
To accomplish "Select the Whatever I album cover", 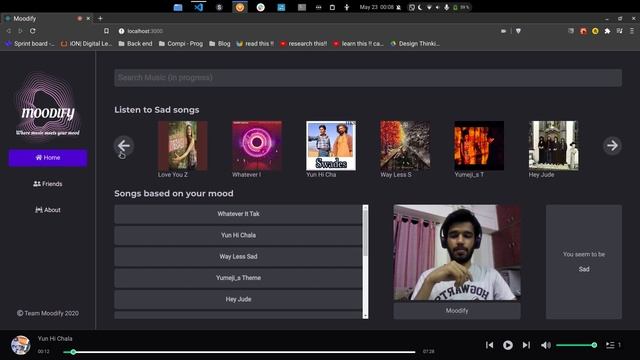I will click(x=257, y=146).
